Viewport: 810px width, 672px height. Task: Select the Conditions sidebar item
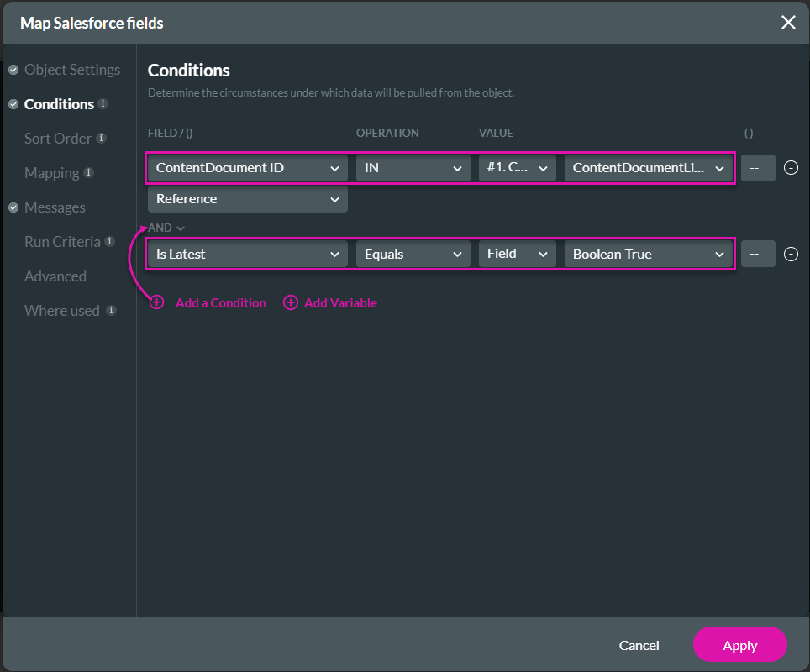59,104
